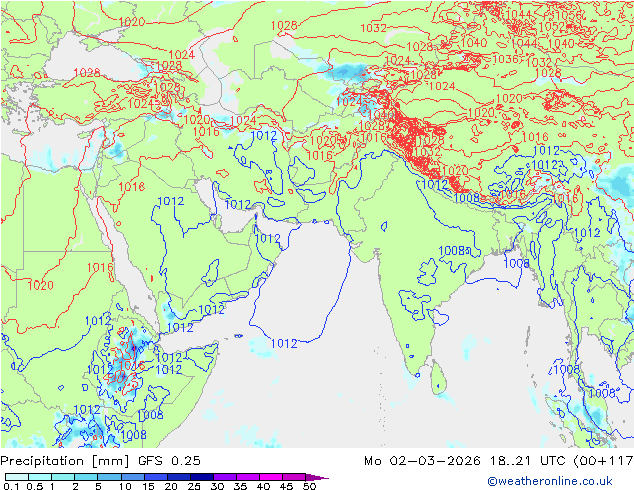Select the 35–40 mm legend swatch

247,477
